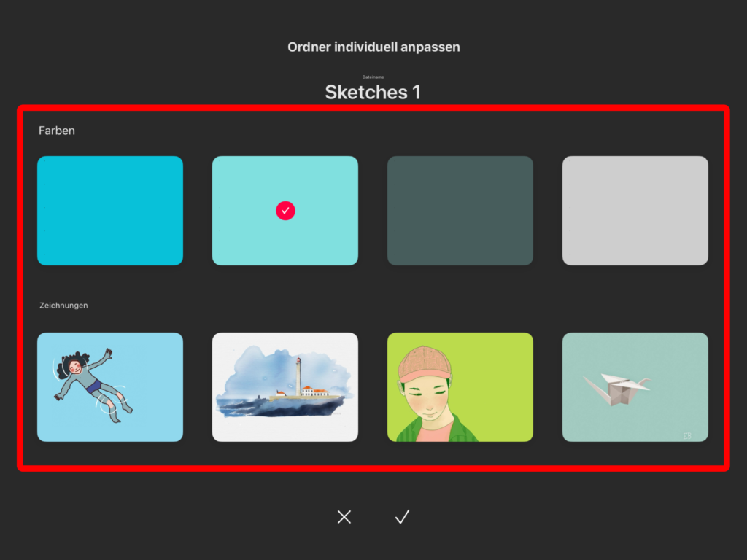Click the lighthouse tower in the watercolor
The image size is (747, 560).
pyautogui.click(x=298, y=376)
